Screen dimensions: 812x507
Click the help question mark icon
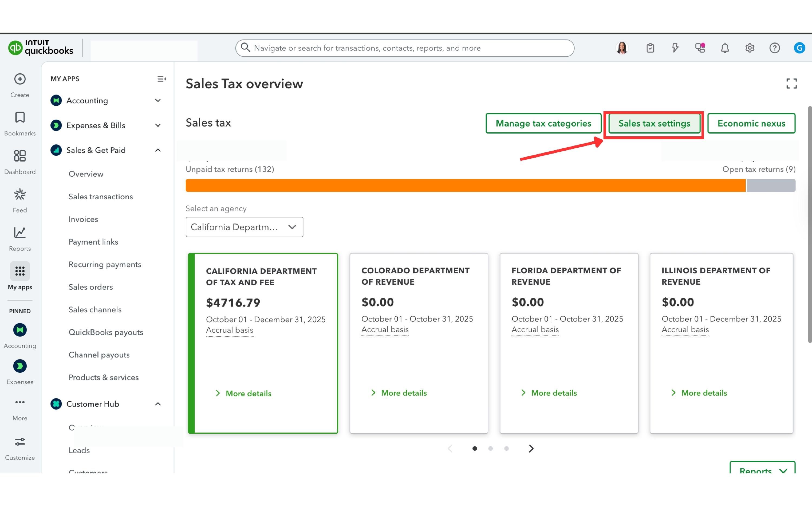[774, 48]
